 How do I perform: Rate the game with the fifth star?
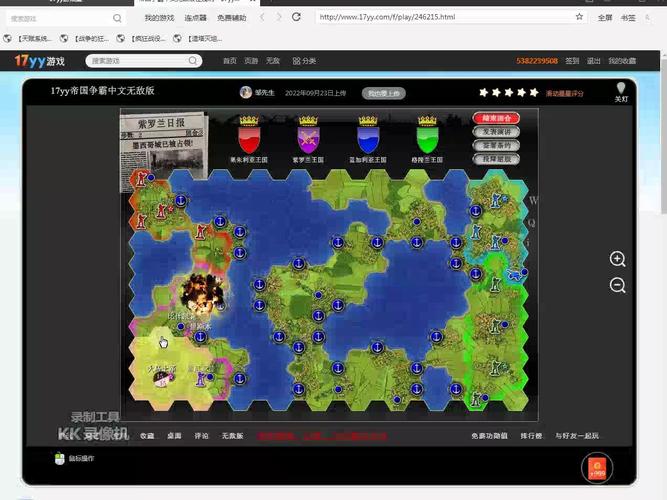(534, 92)
